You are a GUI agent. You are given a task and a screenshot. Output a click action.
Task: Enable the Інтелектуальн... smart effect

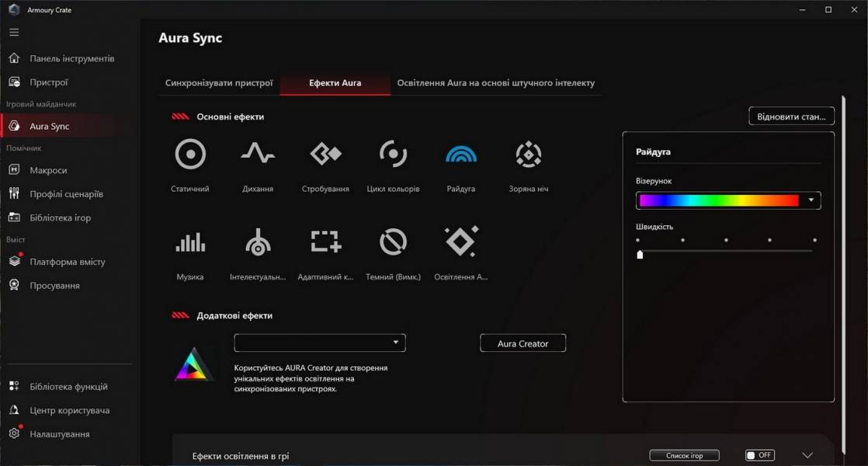tap(258, 242)
